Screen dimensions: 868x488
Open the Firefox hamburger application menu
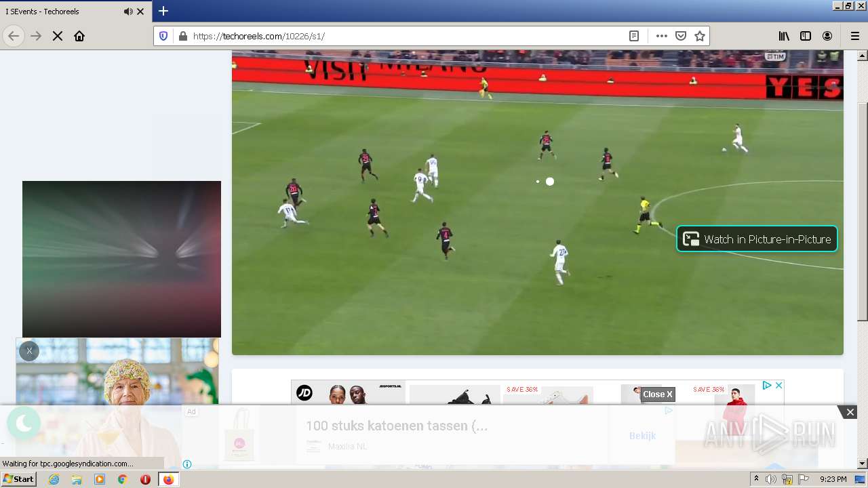click(854, 36)
